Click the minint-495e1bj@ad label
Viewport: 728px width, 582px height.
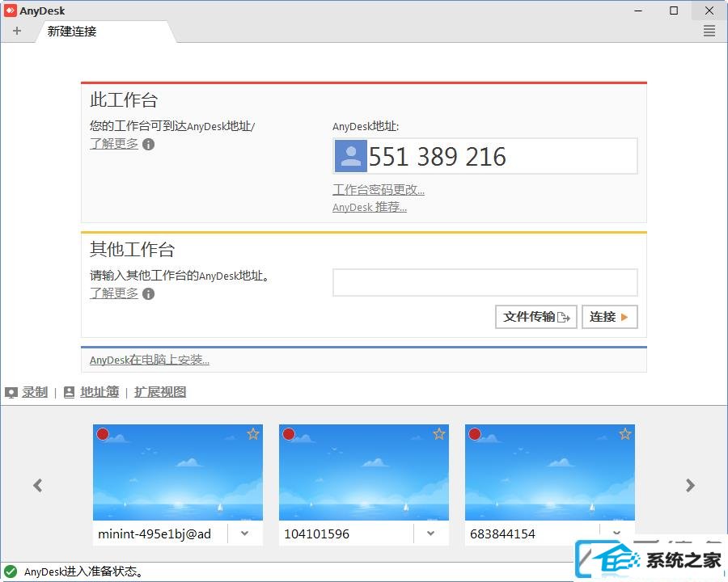[x=154, y=533]
